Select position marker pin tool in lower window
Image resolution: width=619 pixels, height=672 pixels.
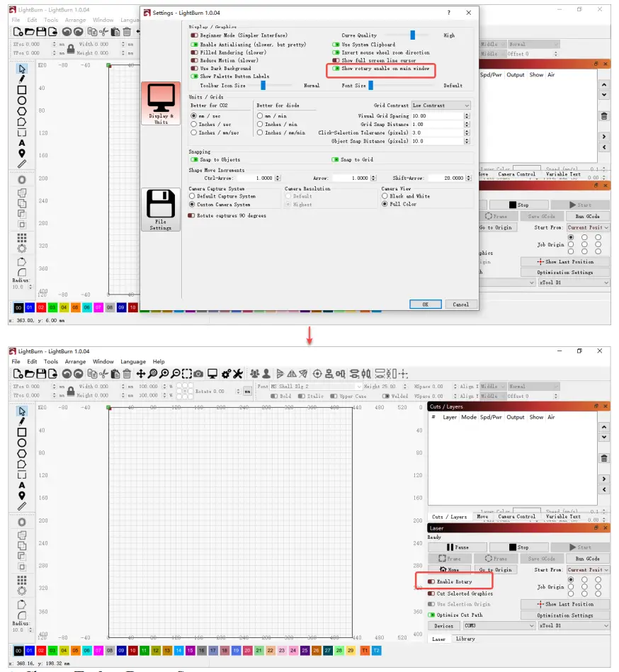pyautogui.click(x=22, y=496)
